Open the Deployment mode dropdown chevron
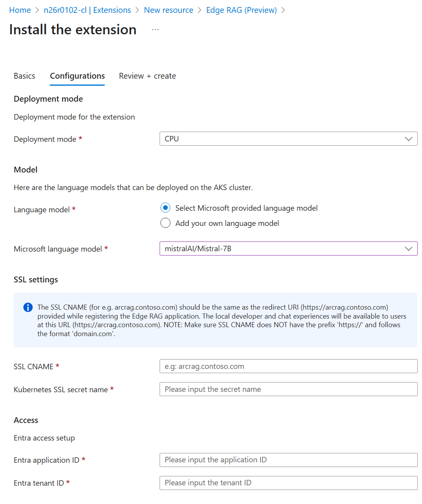422x504 pixels. point(408,139)
